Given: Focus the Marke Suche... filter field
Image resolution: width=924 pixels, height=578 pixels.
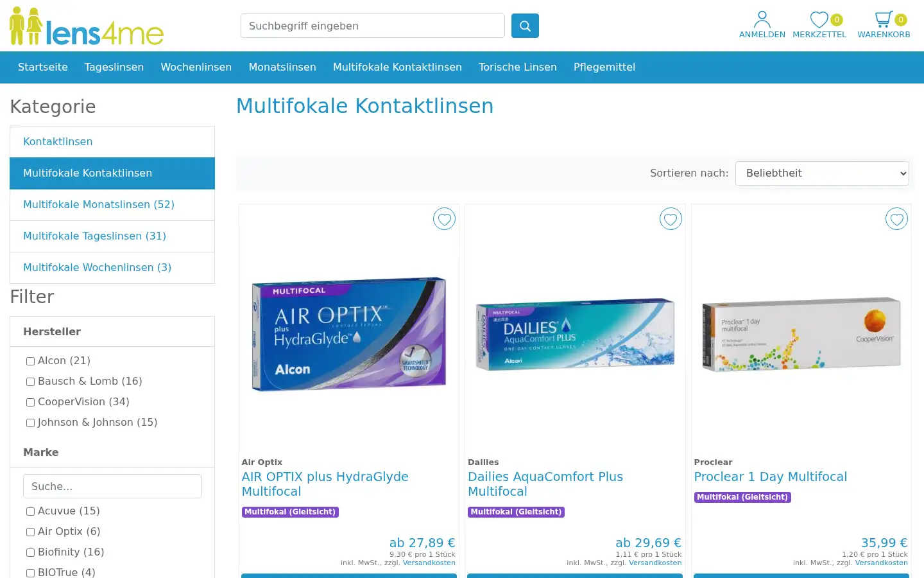Looking at the screenshot, I should pyautogui.click(x=112, y=486).
